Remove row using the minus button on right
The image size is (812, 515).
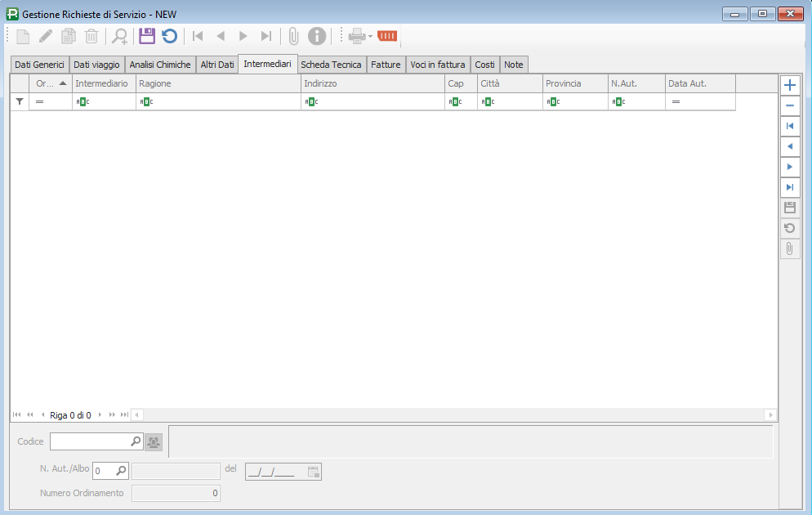tap(789, 105)
